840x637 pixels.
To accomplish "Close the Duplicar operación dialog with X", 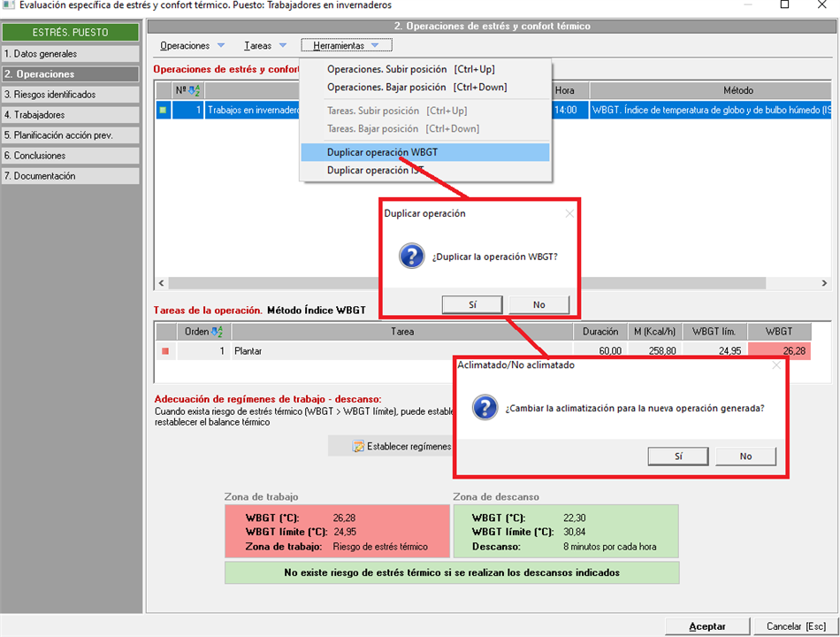I will [x=569, y=213].
